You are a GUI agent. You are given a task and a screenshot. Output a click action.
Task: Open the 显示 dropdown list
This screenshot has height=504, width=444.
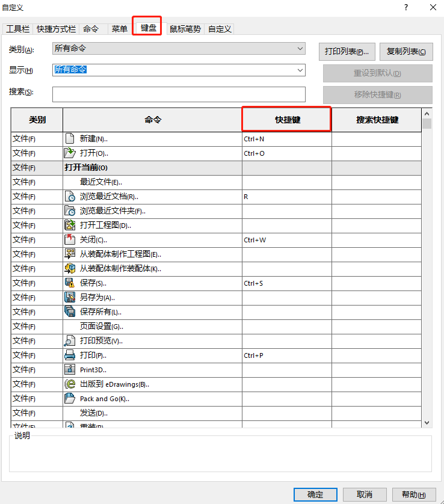[x=179, y=70]
